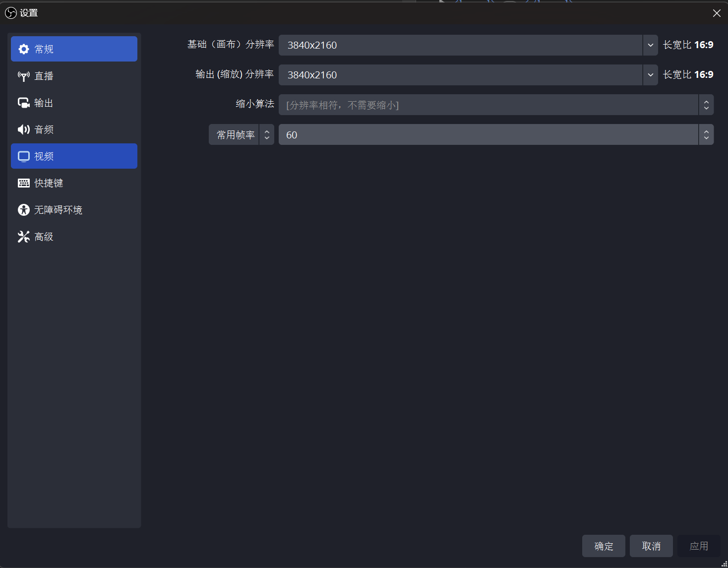The image size is (728, 568).
Task: Click the broadcast antenna icon for 直播
Action: click(23, 76)
